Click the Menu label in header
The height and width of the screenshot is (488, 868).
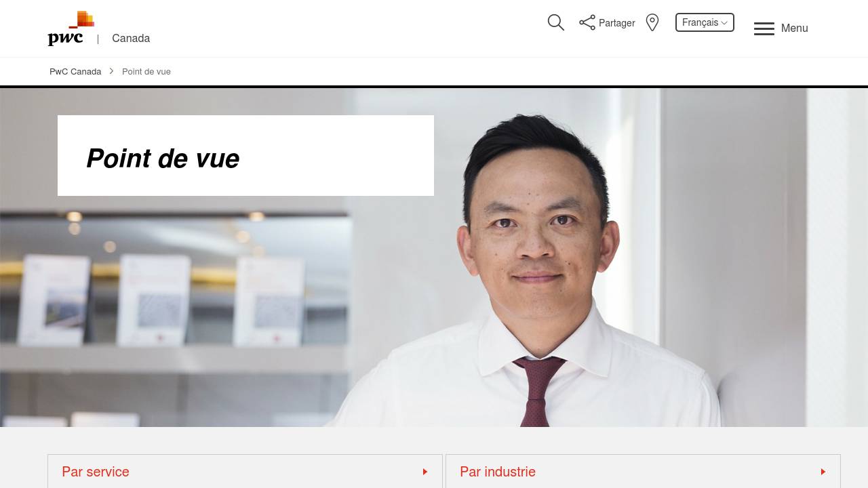(795, 28)
